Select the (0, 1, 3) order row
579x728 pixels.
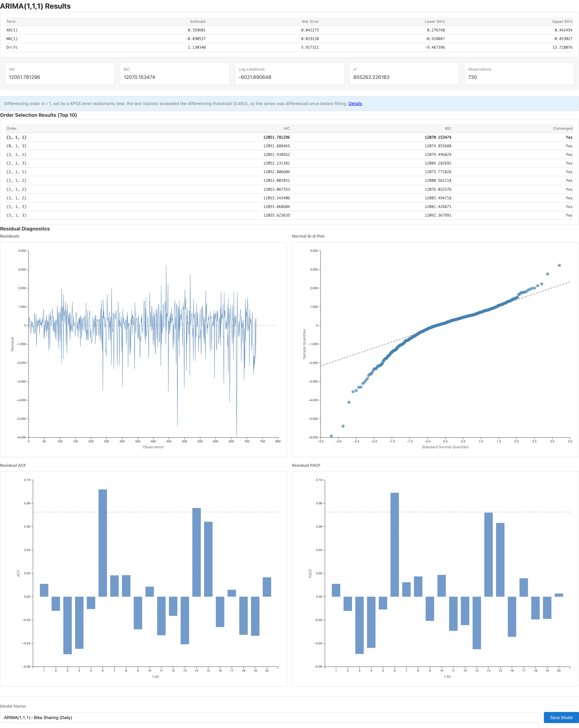tap(289, 146)
